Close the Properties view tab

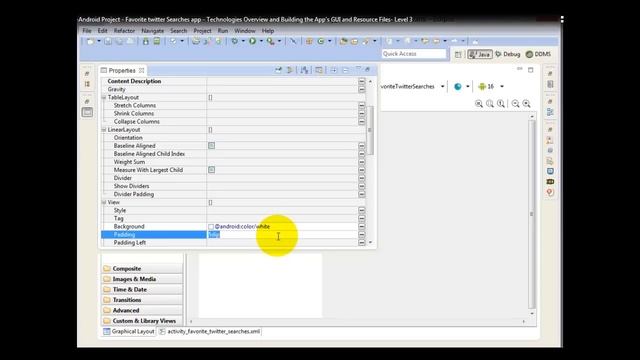coord(141,70)
